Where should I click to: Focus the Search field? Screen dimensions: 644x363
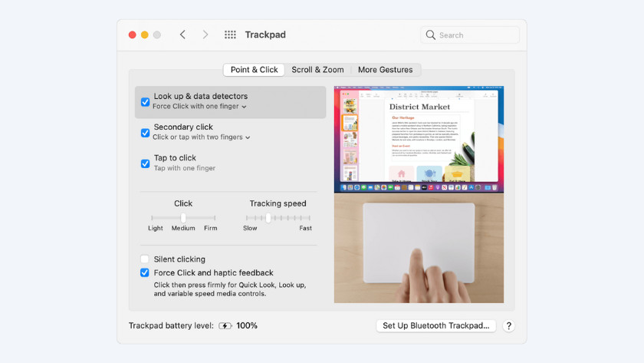470,35
